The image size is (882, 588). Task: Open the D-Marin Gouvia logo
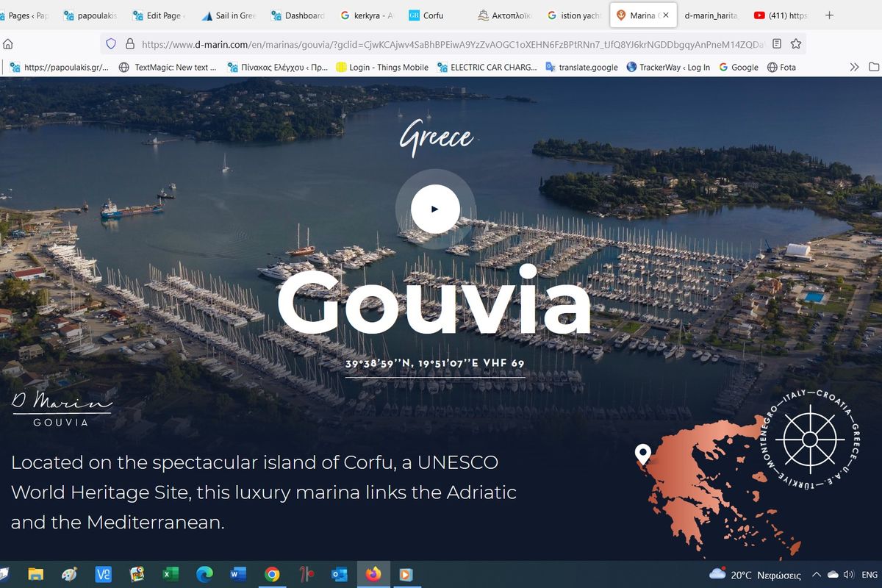(62, 409)
